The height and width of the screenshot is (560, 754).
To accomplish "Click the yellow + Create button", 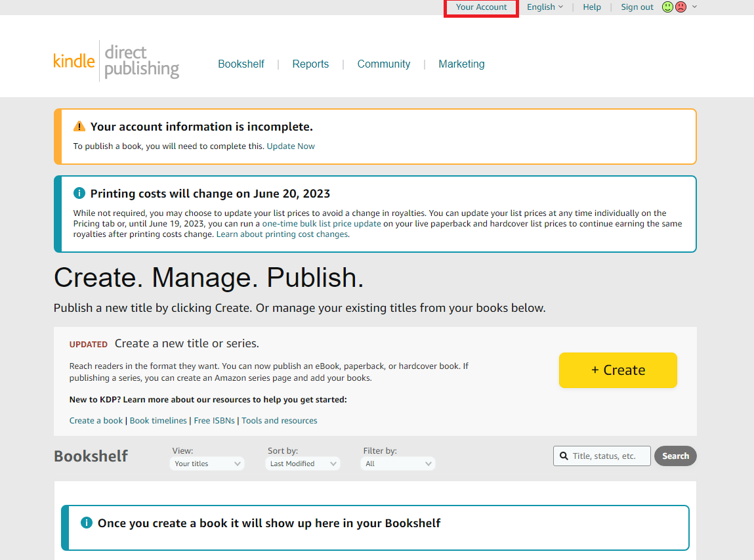I will 618,370.
